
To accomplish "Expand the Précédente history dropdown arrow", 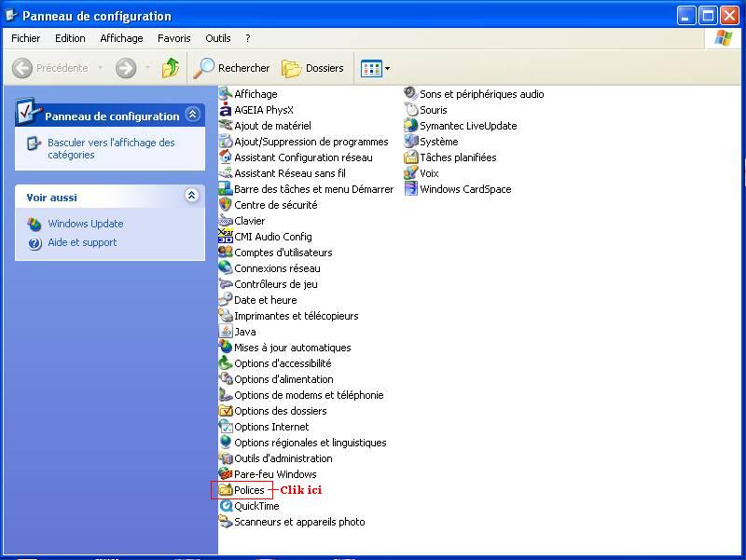I will click(x=101, y=68).
